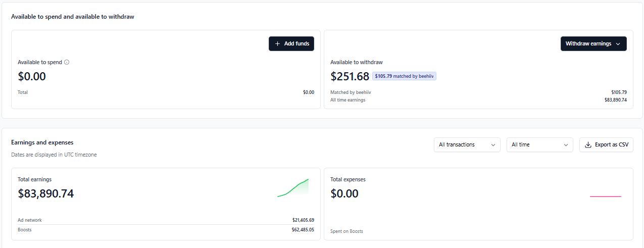This screenshot has width=644, height=248.
Task: Click the pink Total expenses trend line
Action: coord(605,196)
